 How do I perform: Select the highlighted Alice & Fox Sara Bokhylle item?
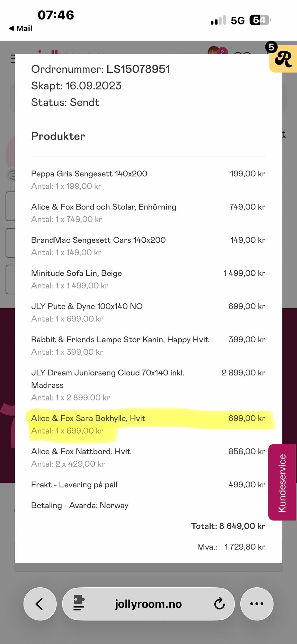click(148, 424)
